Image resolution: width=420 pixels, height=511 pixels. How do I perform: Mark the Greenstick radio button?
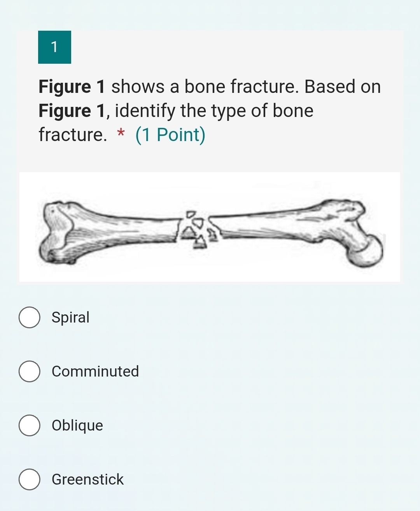(29, 480)
